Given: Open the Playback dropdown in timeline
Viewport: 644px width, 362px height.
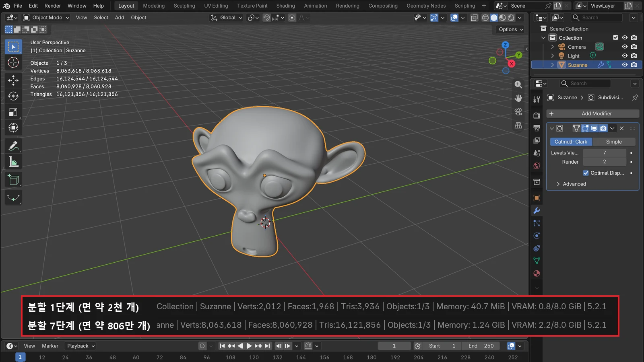Looking at the screenshot, I should point(81,346).
